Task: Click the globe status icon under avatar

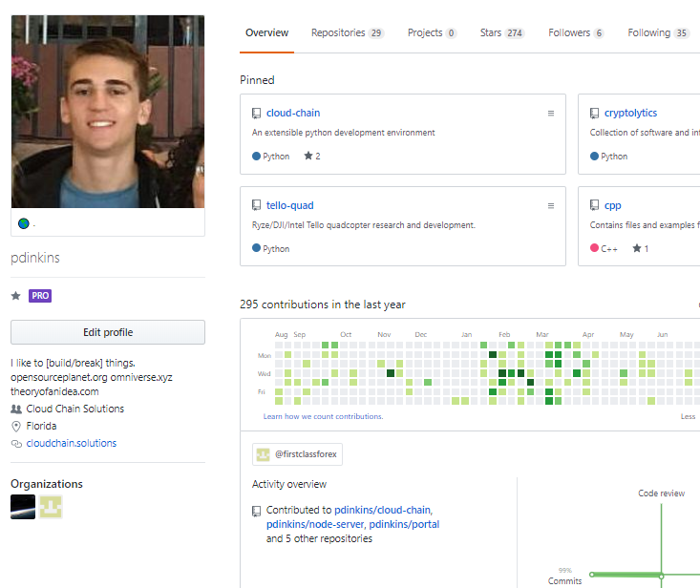Action: 24,223
